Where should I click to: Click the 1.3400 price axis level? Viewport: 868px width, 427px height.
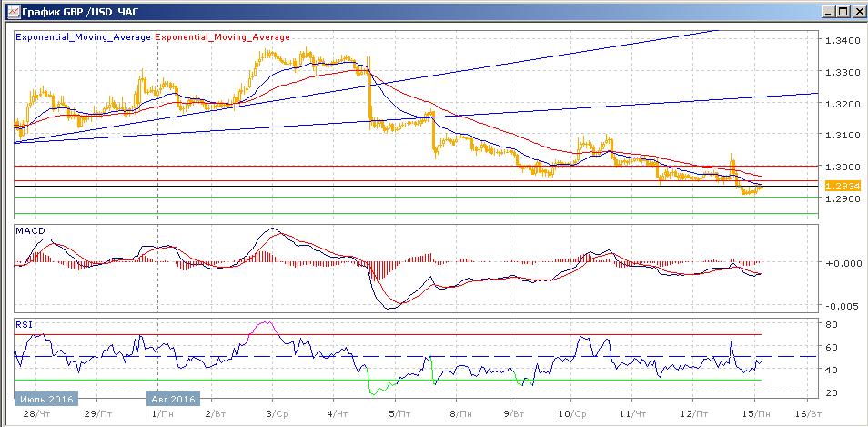pos(840,41)
